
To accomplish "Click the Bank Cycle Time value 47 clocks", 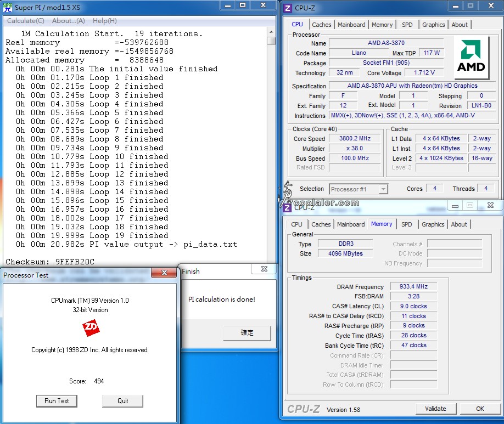I will pyautogui.click(x=413, y=346).
